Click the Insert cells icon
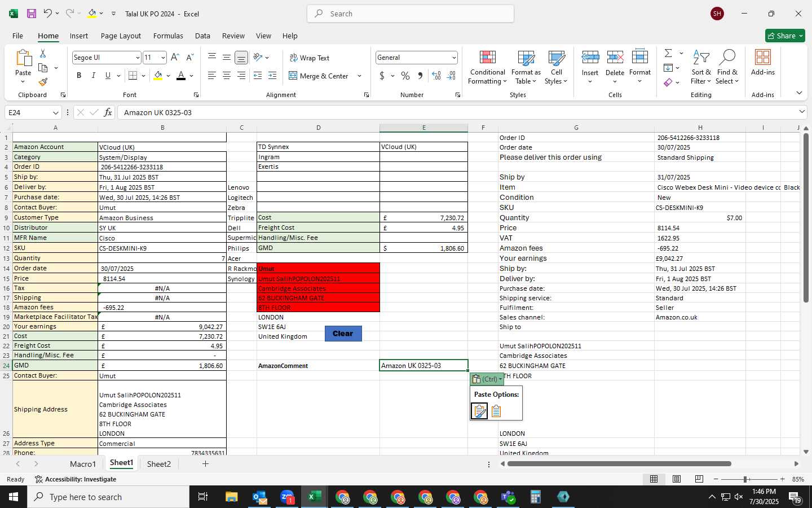This screenshot has height=508, width=812. (590, 57)
